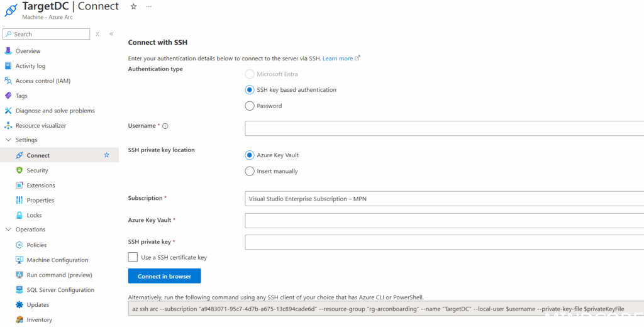Open the Learn more link
644x327 pixels.
[x=341, y=58]
